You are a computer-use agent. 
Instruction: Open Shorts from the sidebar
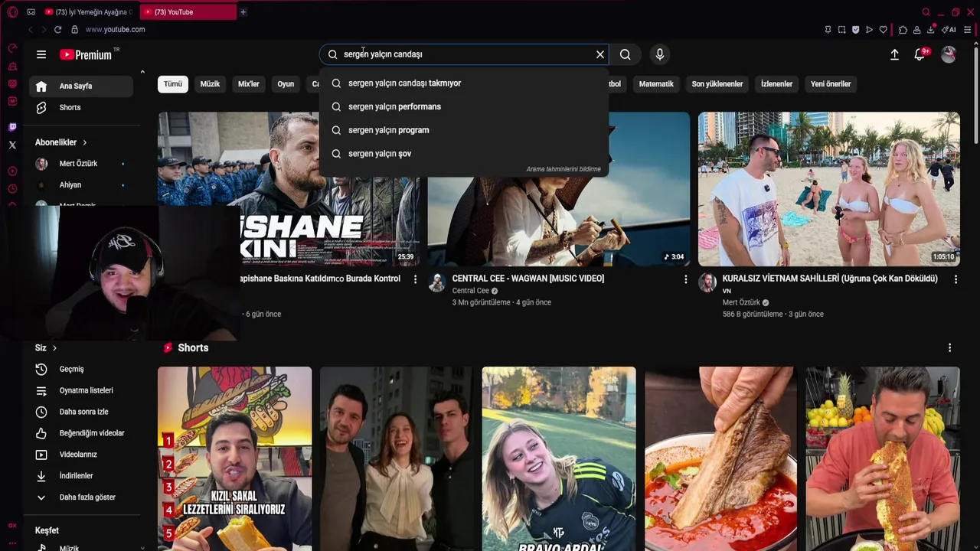(81, 107)
